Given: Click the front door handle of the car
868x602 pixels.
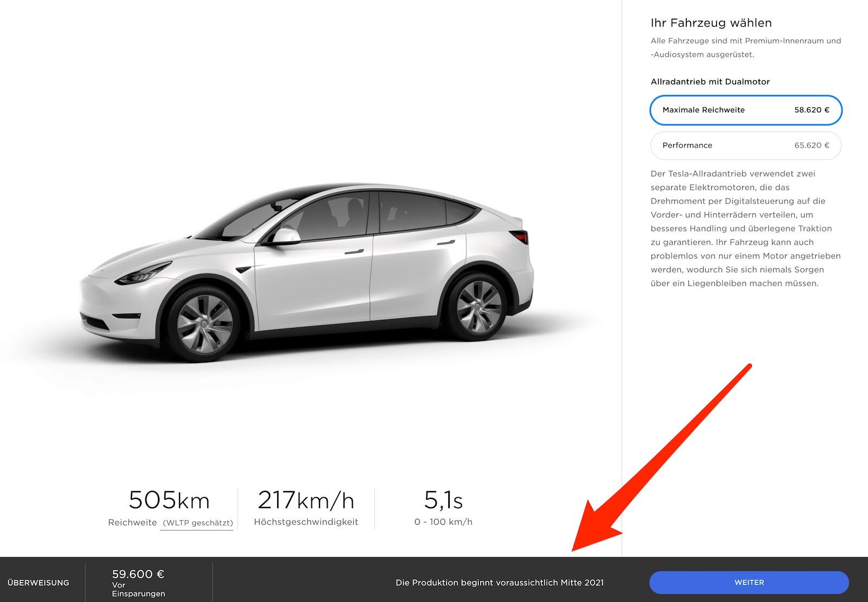Looking at the screenshot, I should [354, 252].
